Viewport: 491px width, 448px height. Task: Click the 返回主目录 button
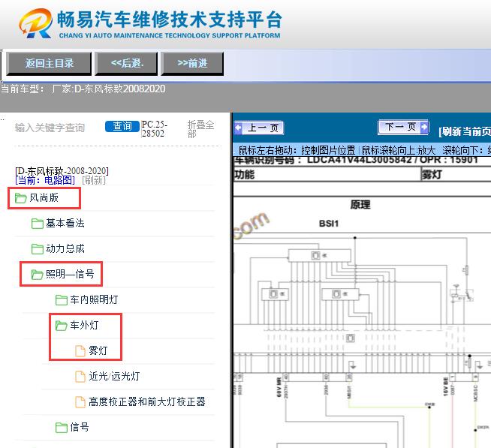49,64
